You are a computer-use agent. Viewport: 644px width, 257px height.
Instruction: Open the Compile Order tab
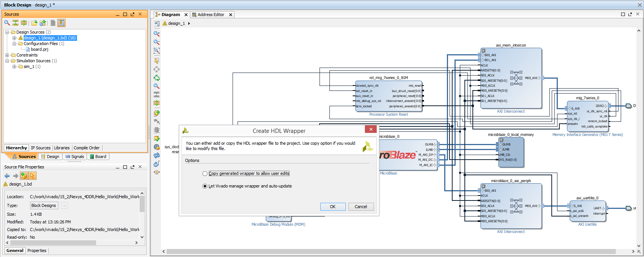click(x=87, y=148)
